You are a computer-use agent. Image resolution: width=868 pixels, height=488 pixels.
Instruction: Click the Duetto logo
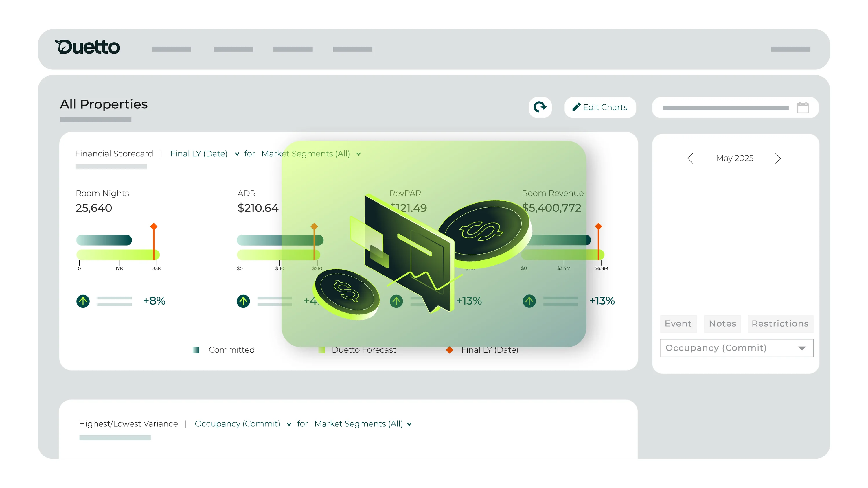click(87, 47)
